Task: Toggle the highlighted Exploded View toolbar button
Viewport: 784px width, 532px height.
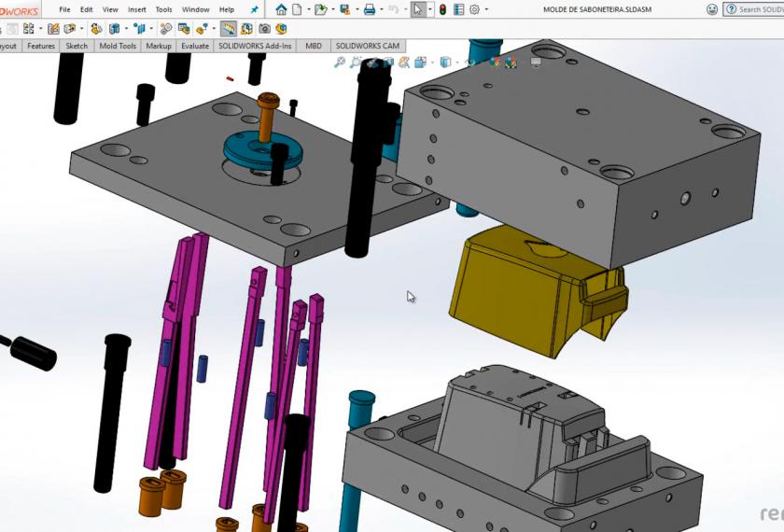Action: coord(228,29)
